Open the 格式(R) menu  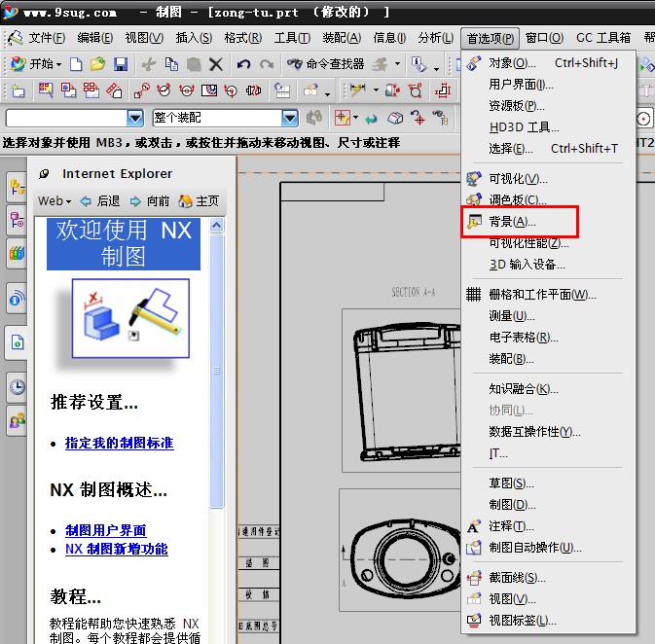point(243,38)
